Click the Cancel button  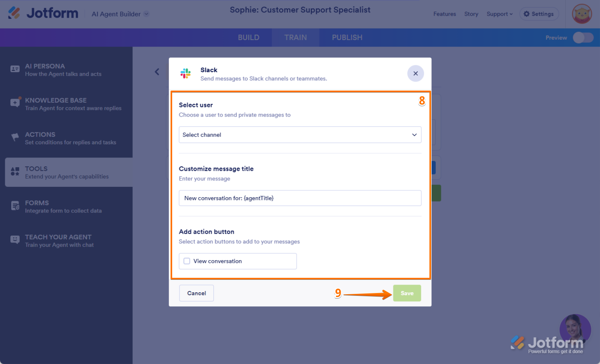tap(196, 293)
